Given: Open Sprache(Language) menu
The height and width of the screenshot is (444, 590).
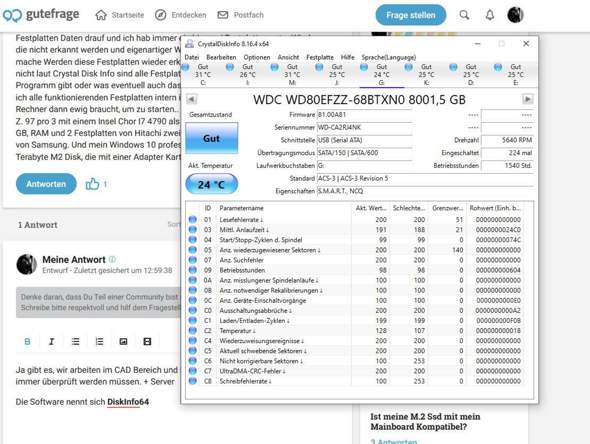Looking at the screenshot, I should (x=389, y=57).
